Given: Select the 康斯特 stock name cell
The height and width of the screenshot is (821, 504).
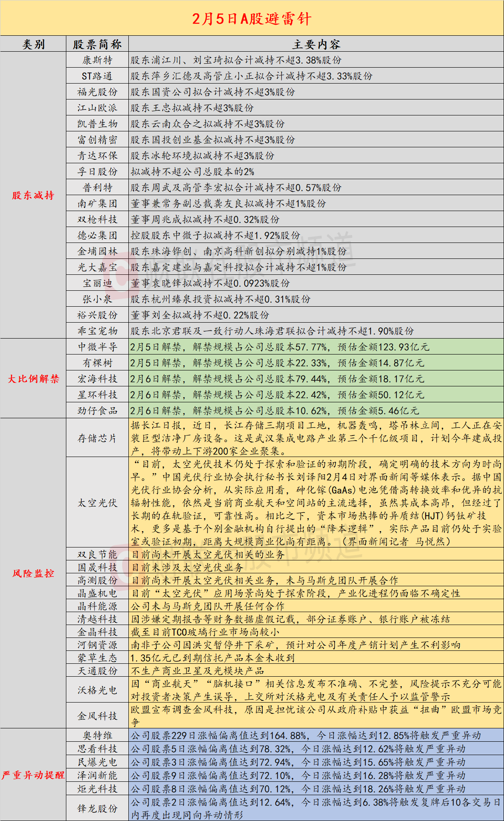Looking at the screenshot, I should coord(97,60).
